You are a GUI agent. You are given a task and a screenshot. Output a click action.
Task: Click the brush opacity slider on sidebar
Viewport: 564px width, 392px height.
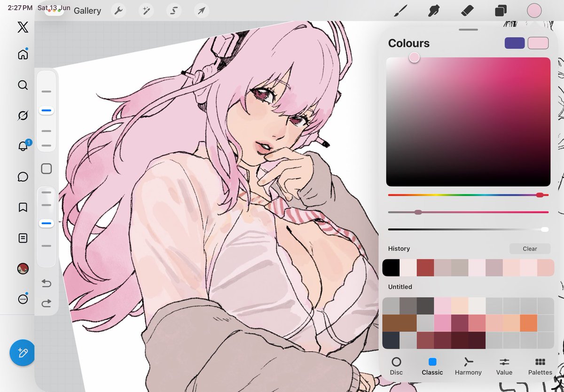[x=47, y=224]
